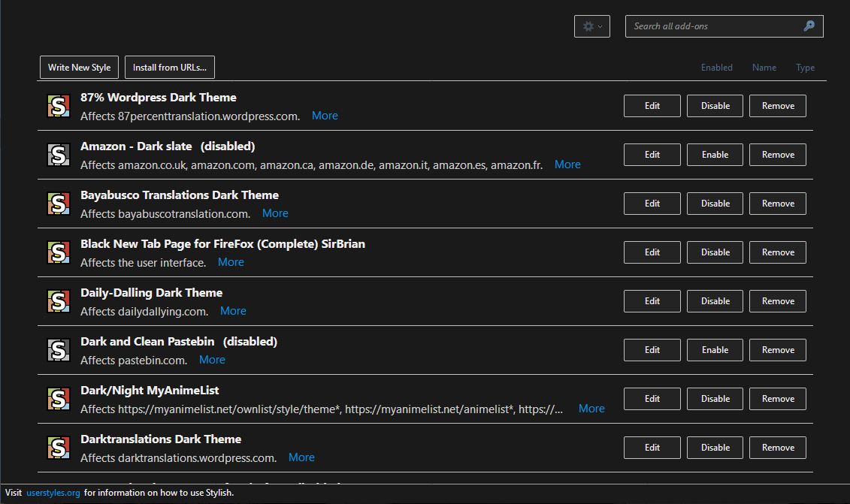Click the Bayabusco Translations style icon
The width and height of the screenshot is (850, 504).
[x=59, y=204]
